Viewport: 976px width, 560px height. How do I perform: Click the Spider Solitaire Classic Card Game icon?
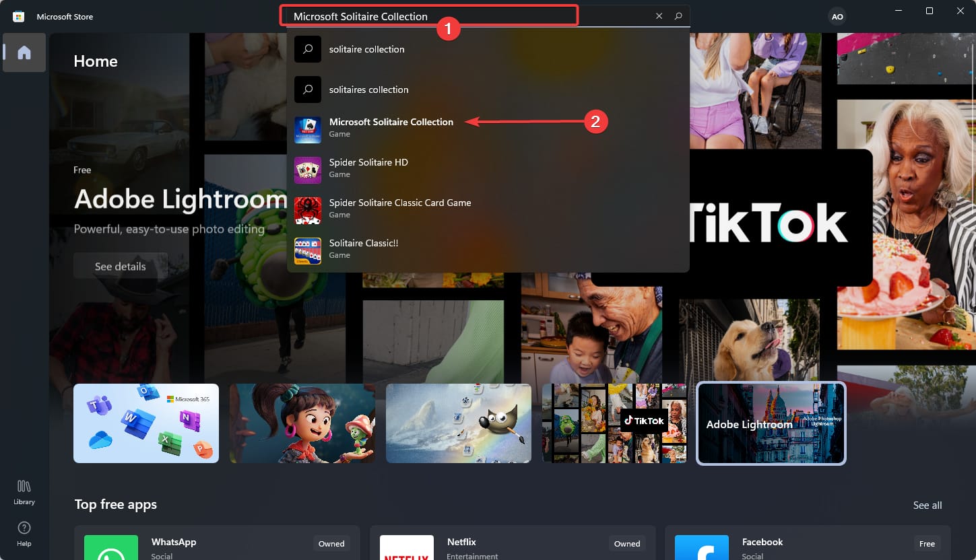[x=308, y=211]
